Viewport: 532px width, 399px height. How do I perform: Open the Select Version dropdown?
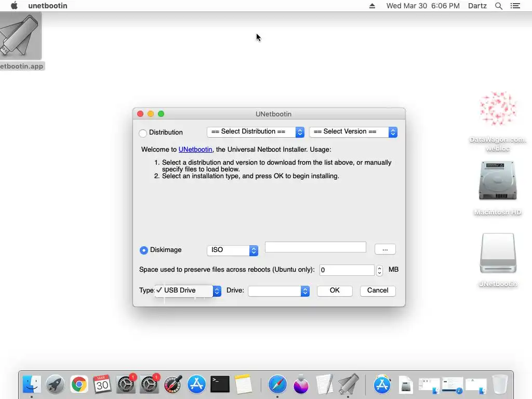[353, 132]
